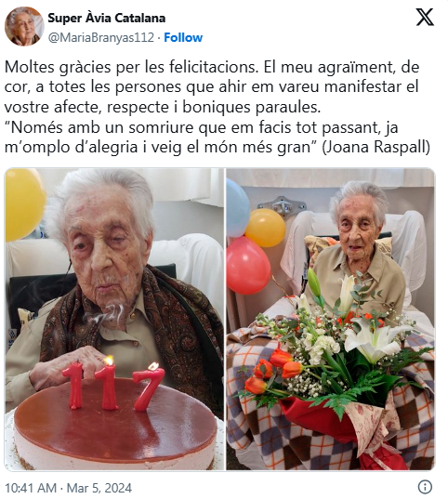Click the quote line "Només amb un somriure"
Screen dimensions: 448x499
tap(202, 127)
